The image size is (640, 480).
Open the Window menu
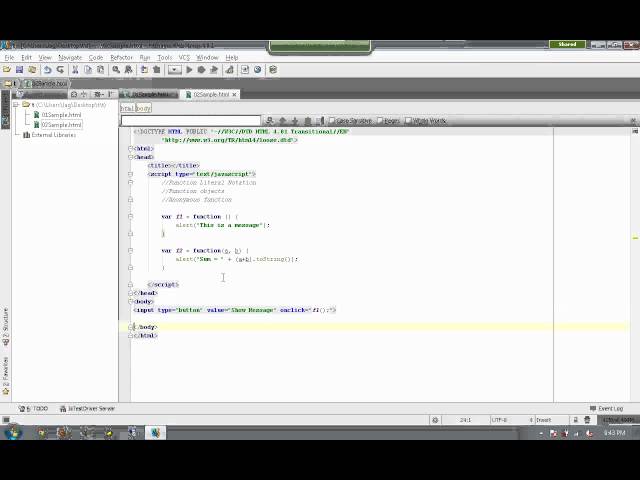coord(207,58)
